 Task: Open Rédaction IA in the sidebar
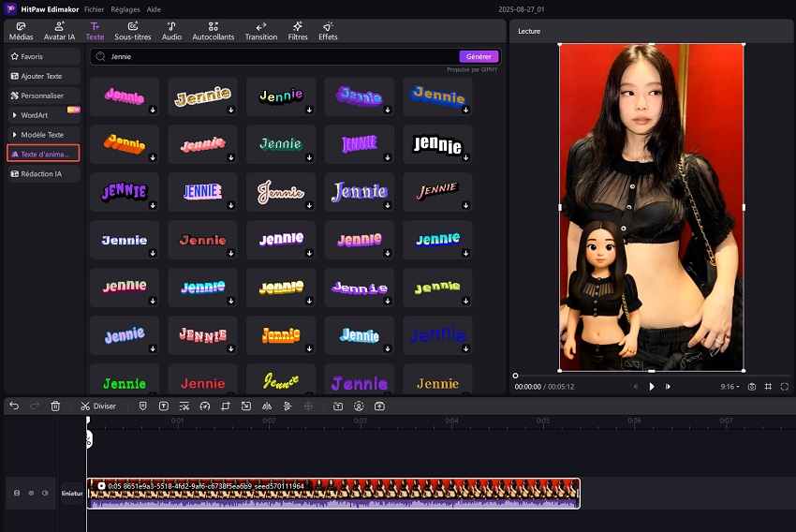pos(43,174)
